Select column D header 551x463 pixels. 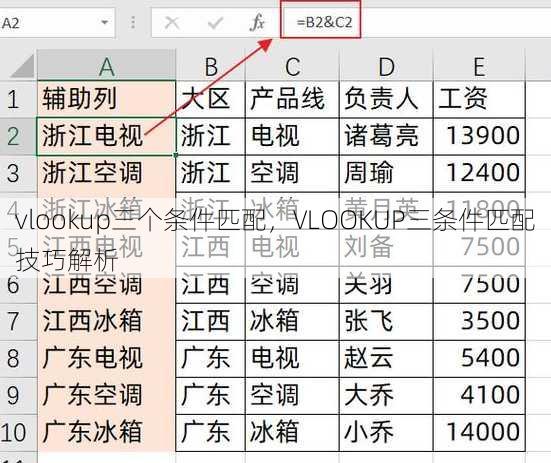point(386,66)
